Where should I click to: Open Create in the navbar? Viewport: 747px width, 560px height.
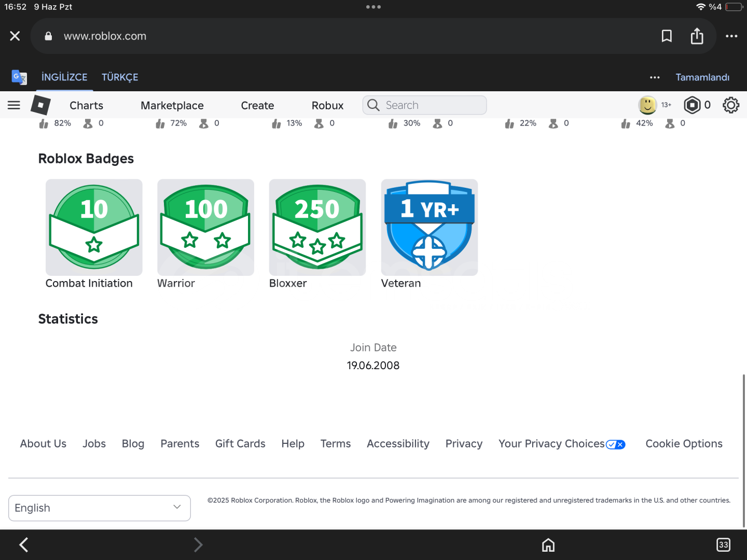pyautogui.click(x=257, y=105)
